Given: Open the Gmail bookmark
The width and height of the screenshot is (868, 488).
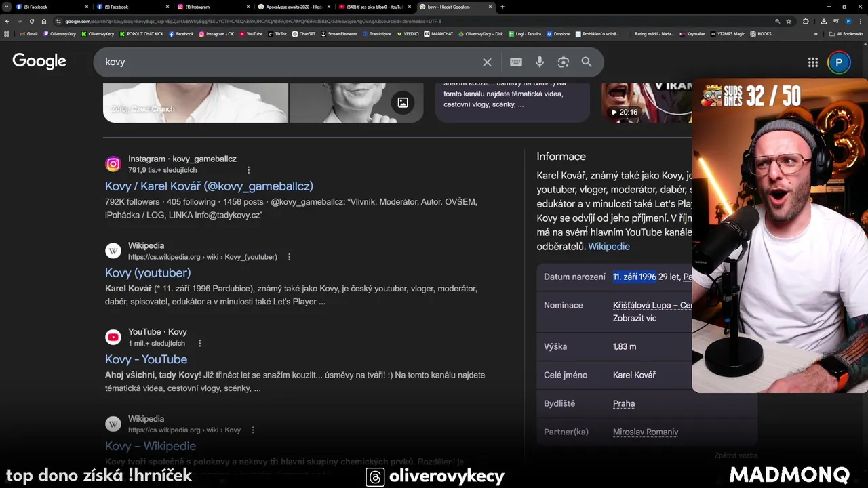Looking at the screenshot, I should click(x=29, y=33).
